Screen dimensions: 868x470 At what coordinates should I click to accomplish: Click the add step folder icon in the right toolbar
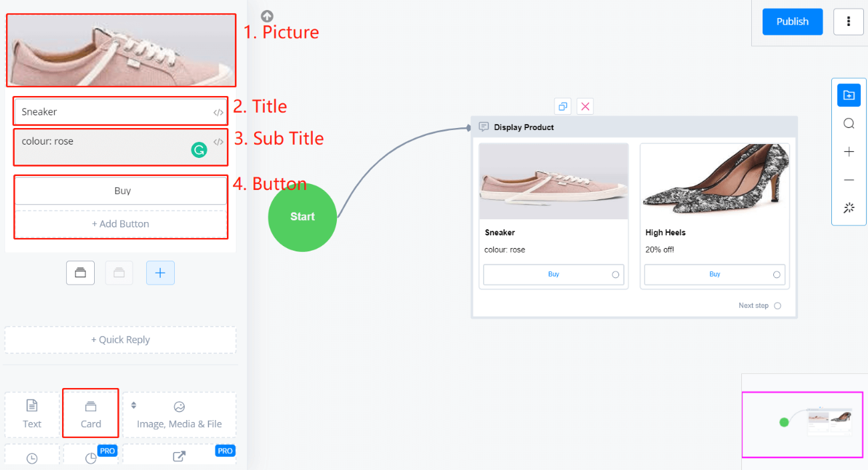pyautogui.click(x=849, y=95)
